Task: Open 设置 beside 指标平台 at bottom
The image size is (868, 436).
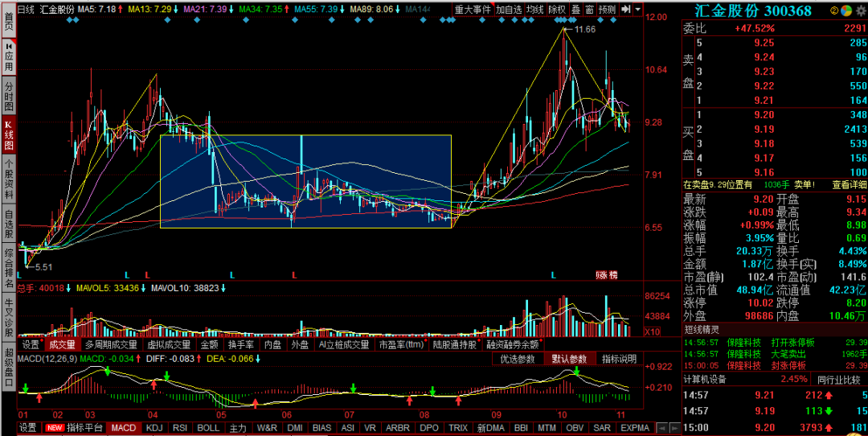Action: click(28, 428)
